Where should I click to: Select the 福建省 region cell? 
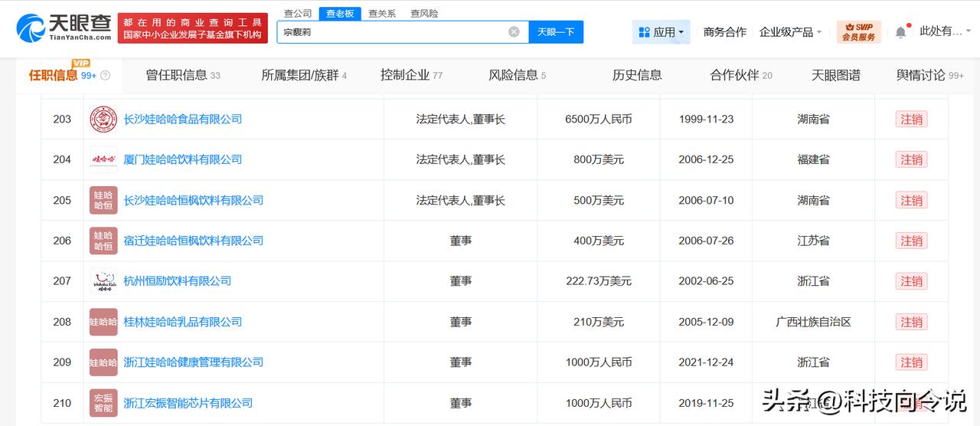click(813, 159)
